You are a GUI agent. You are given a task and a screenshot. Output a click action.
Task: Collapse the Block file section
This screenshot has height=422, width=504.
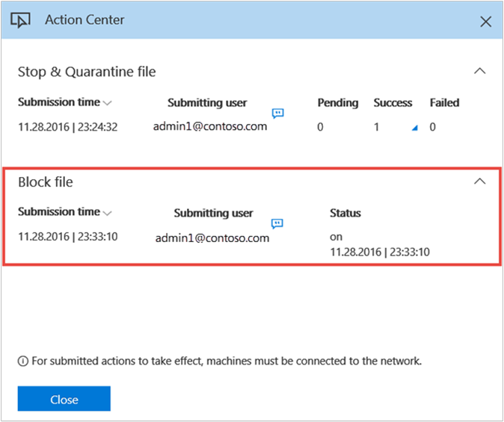(x=480, y=181)
